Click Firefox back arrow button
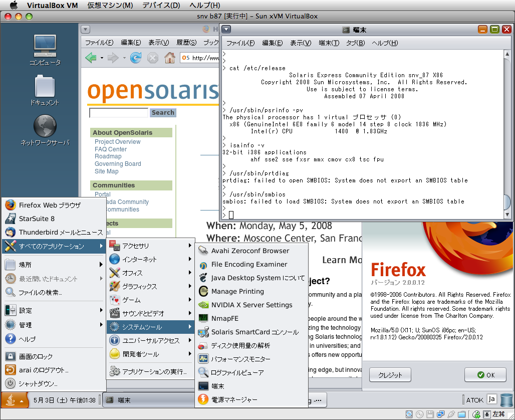 coord(91,58)
